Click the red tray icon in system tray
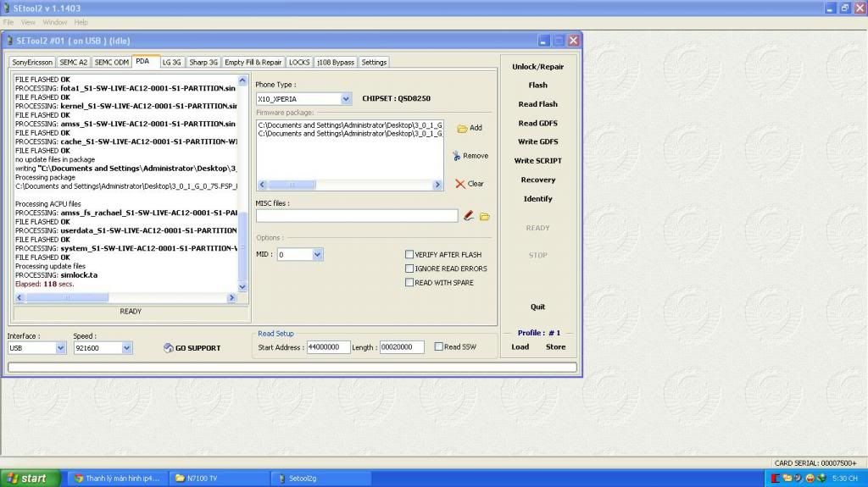The height and width of the screenshot is (487, 868). pyautogui.click(x=776, y=479)
